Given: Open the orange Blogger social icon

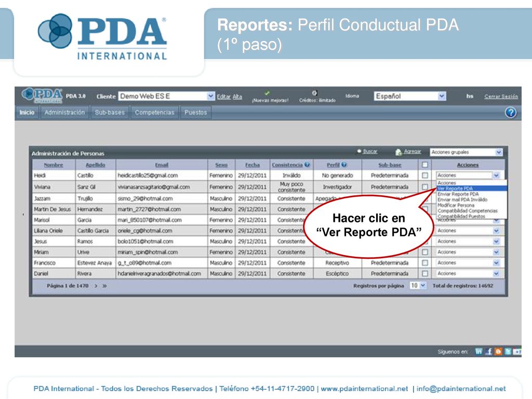Looking at the screenshot, I should click(498, 352).
